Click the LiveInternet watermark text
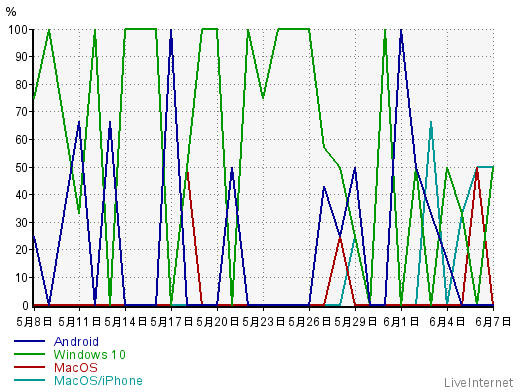 (479, 382)
